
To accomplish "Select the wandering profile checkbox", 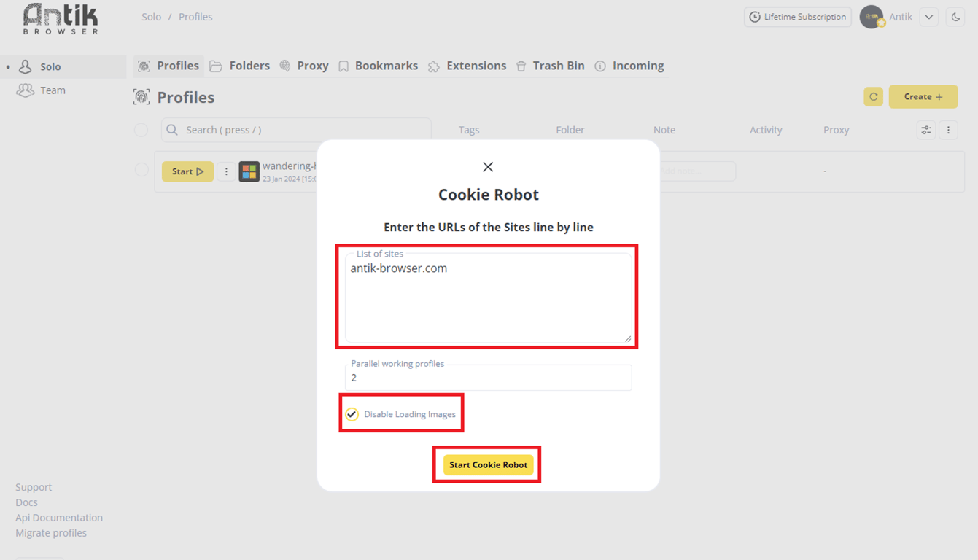I will pos(141,170).
